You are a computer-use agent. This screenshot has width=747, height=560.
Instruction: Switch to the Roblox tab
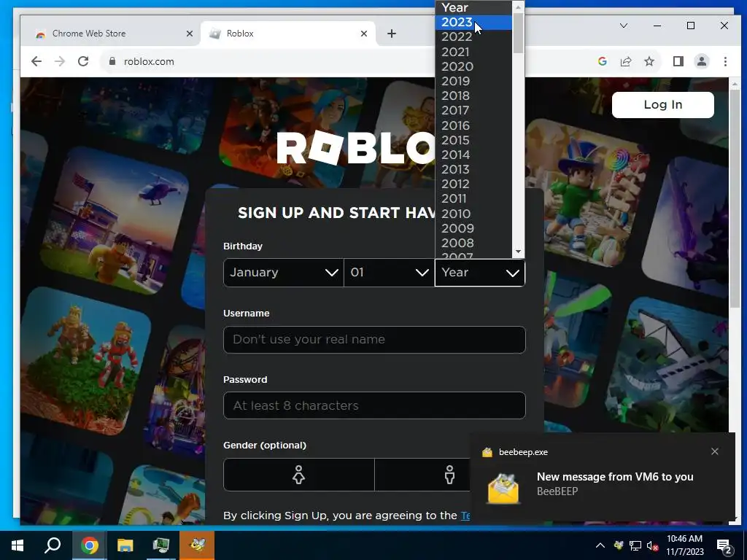coord(287,34)
